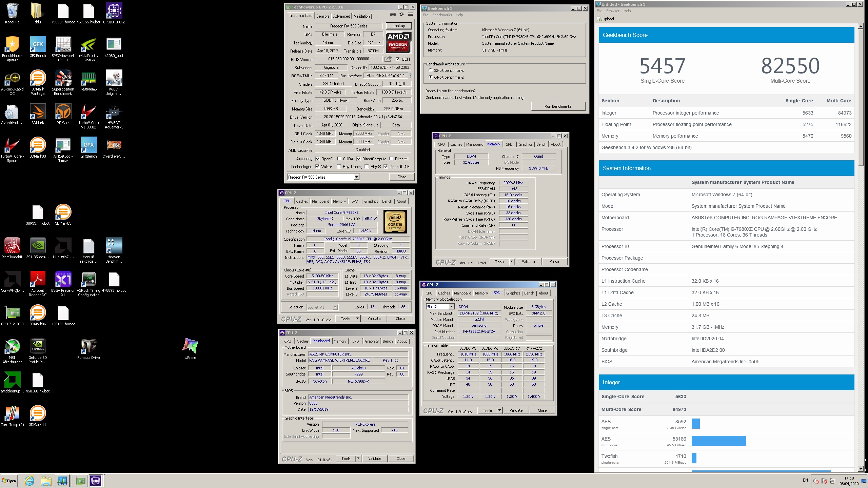Toggle the UEFI checkbox in GPU-Z
The image size is (868, 488).
point(398,59)
